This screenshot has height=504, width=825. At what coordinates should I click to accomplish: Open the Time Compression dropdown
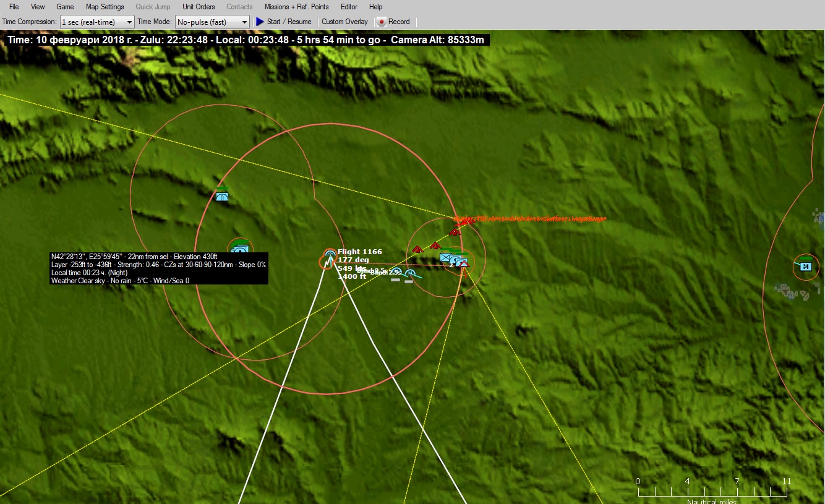click(97, 22)
